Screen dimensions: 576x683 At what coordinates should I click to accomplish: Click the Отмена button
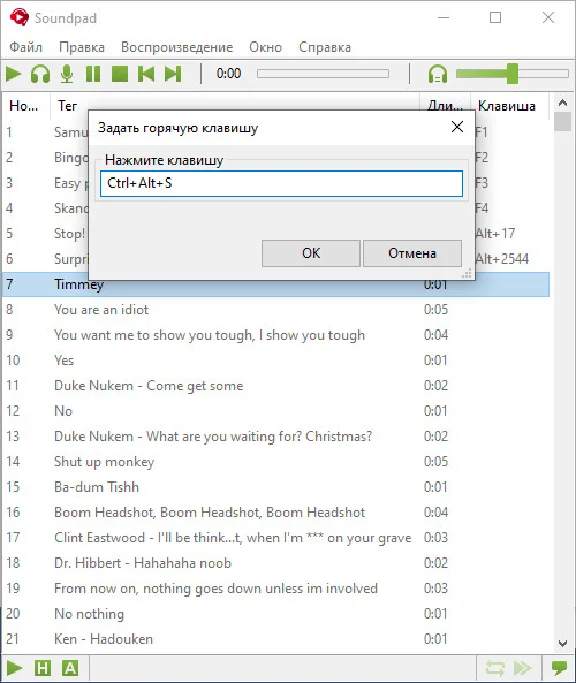coord(412,253)
